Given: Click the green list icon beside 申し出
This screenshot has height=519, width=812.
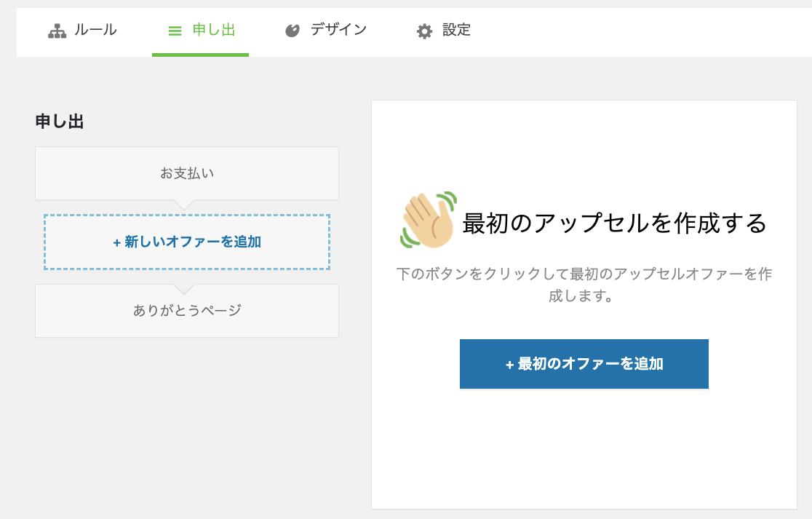Looking at the screenshot, I should (x=175, y=31).
